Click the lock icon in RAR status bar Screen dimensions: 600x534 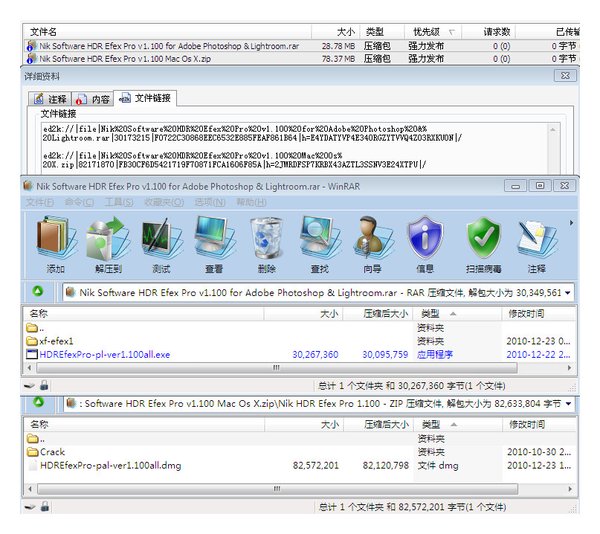click(44, 385)
